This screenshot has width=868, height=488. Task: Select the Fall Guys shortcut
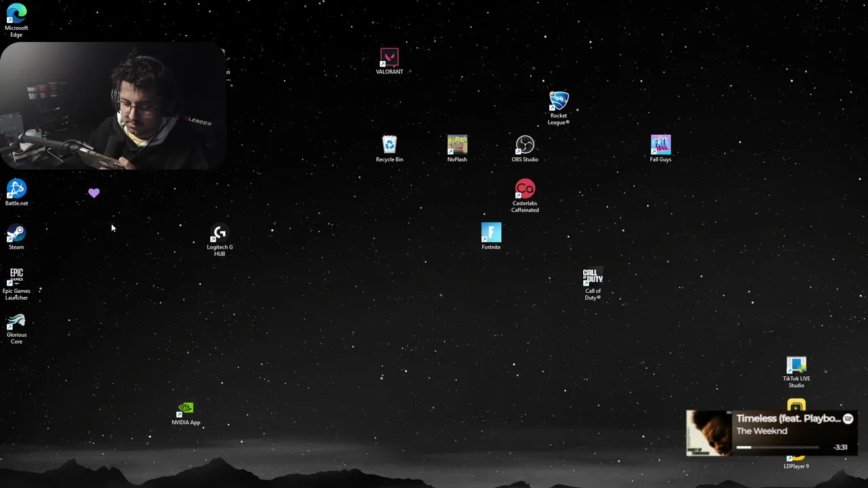tap(660, 148)
